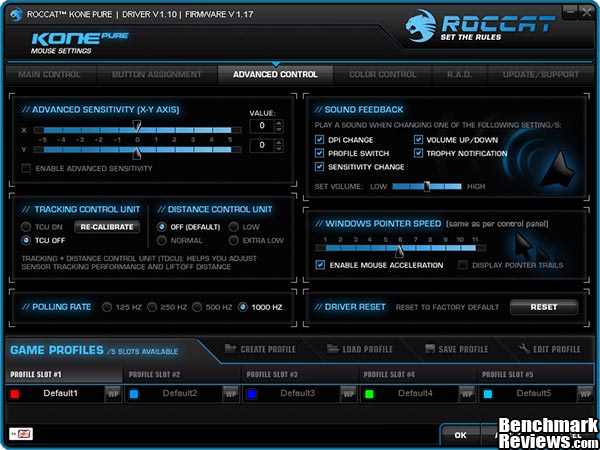Select Distance Control Unit Off (Default)
Viewport: 600px width, 450px height.
point(162,227)
